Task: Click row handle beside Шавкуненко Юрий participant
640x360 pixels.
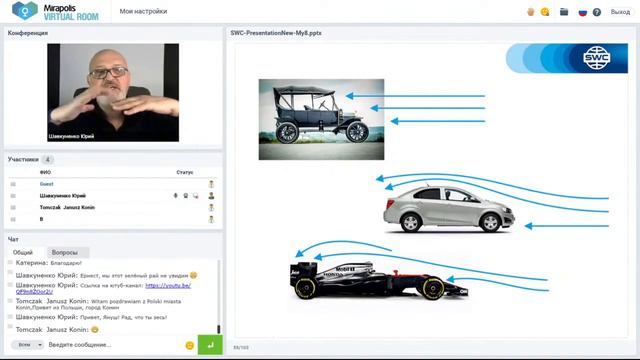Action: click(x=13, y=196)
